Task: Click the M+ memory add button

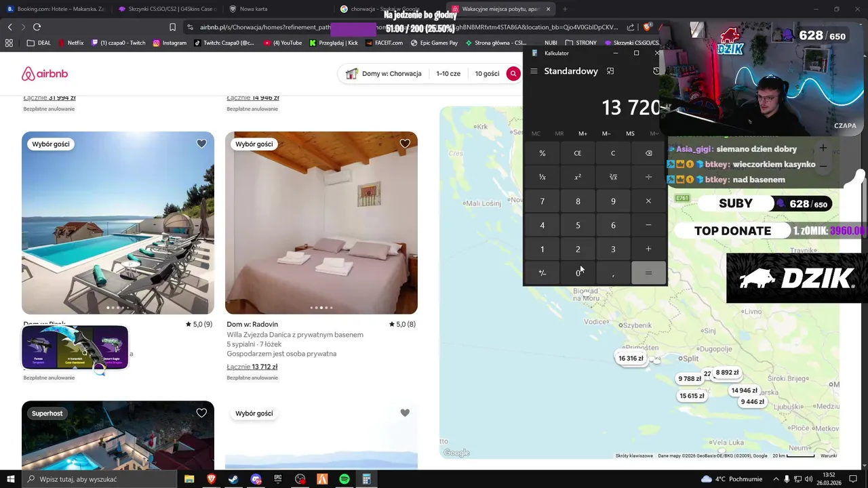Action: coord(583,134)
